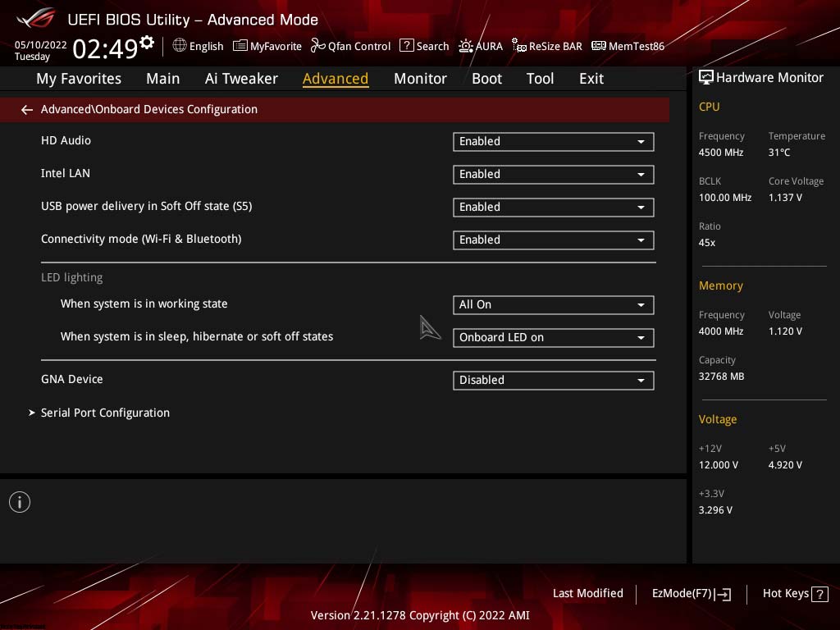Click the EzMode exit arrow icon
This screenshot has width=840, height=630.
coord(722,594)
